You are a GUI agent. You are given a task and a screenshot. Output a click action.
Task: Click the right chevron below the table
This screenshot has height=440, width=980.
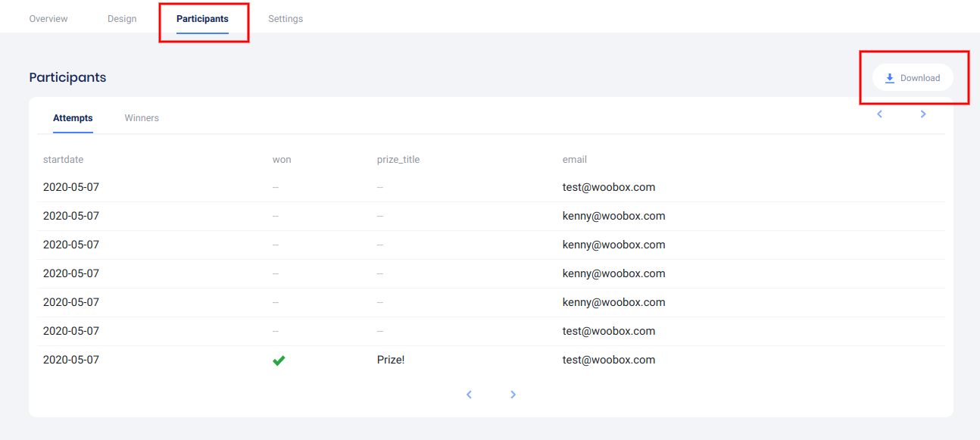(513, 395)
